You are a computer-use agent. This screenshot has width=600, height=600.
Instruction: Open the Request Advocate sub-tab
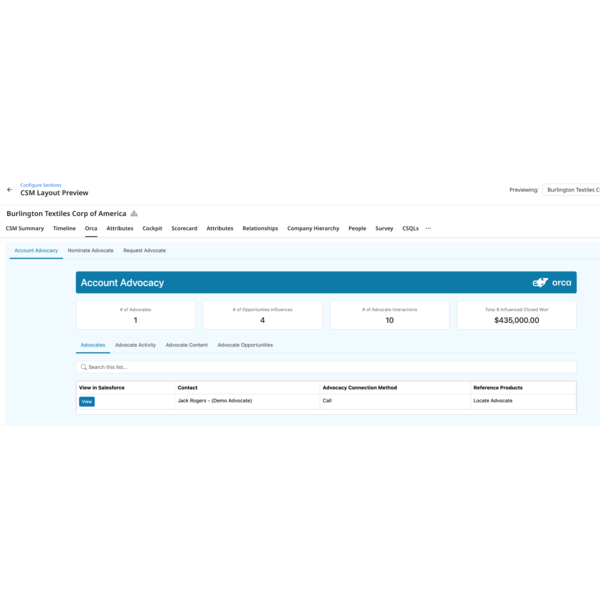[145, 251]
